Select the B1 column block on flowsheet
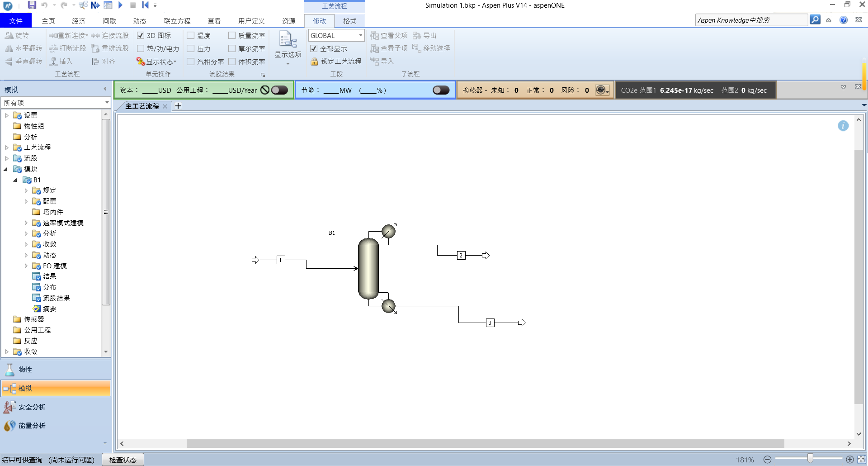 click(x=368, y=269)
